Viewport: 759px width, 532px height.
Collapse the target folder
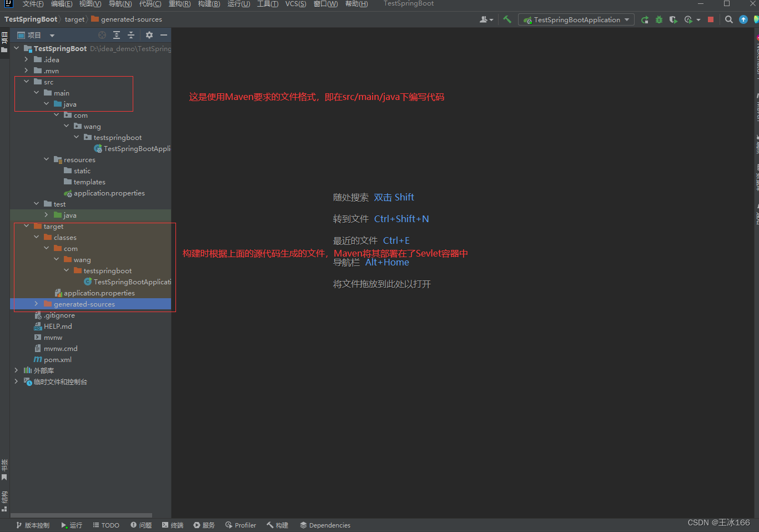click(x=26, y=226)
